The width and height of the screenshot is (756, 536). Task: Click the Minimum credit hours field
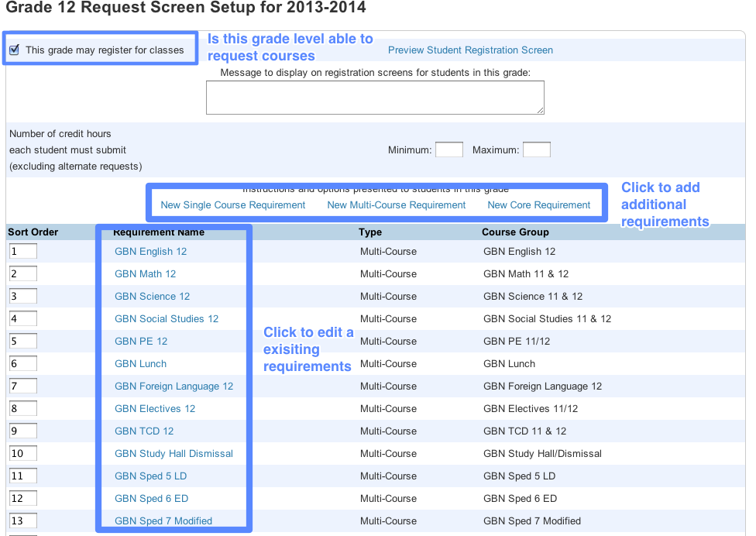448,150
